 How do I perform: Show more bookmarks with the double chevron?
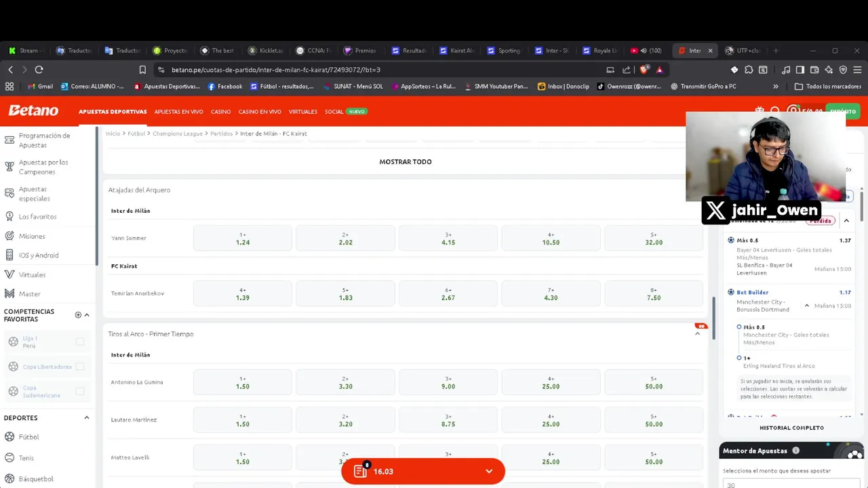pyautogui.click(x=776, y=86)
